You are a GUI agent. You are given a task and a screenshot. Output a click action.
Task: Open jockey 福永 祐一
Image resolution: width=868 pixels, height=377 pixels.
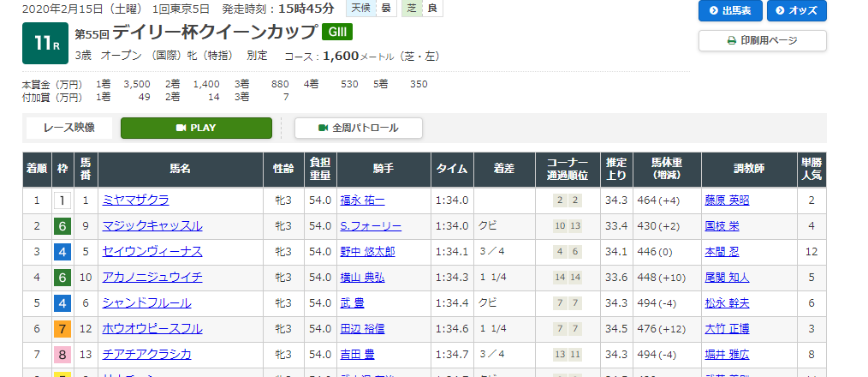[x=362, y=200]
